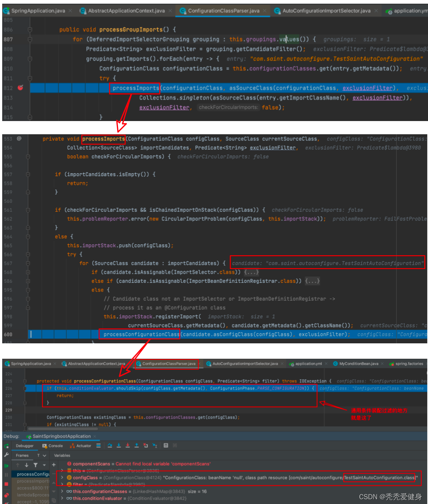Open the Evaluate Expression calculator icon
This screenshot has width=428, height=504.
(x=166, y=446)
